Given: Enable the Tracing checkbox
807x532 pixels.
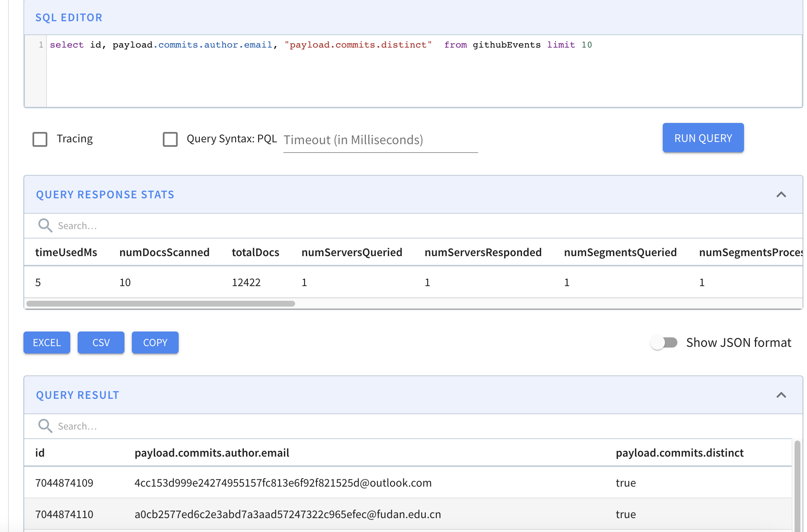Looking at the screenshot, I should 40,139.
